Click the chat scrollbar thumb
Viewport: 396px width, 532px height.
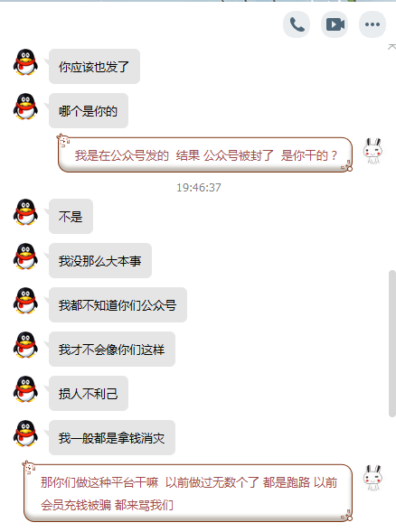point(392,343)
